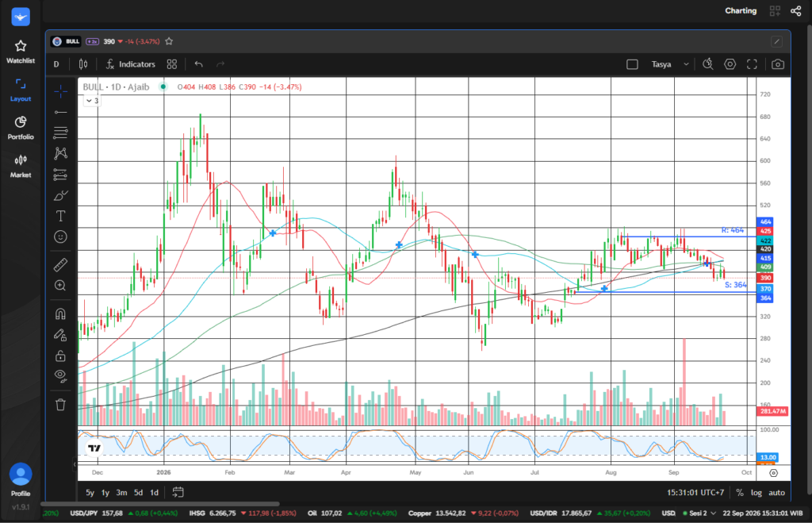This screenshot has width=812, height=523.
Task: Click the add layout grid icon in top bar
Action: coord(775,11)
